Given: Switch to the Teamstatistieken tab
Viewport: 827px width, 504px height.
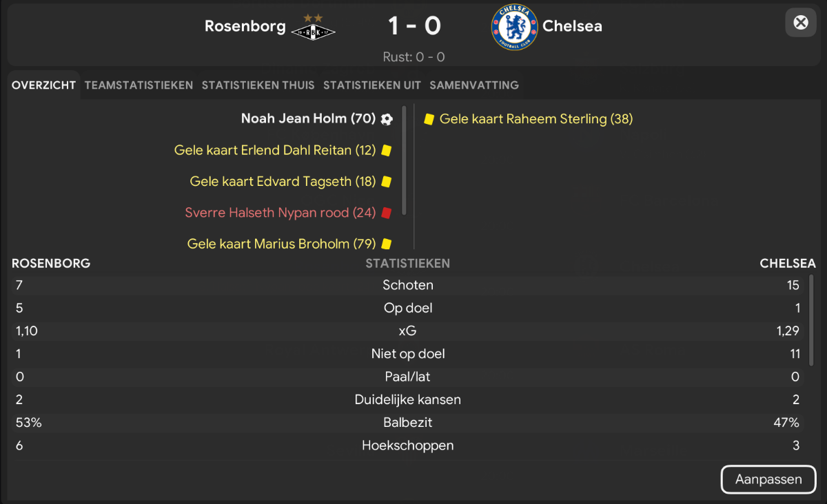Looking at the screenshot, I should click(x=139, y=85).
